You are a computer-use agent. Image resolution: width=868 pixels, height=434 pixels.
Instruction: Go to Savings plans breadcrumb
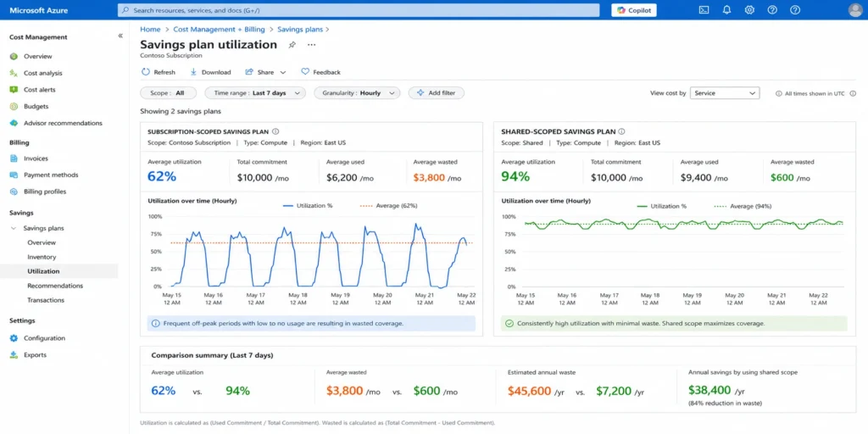pos(300,30)
